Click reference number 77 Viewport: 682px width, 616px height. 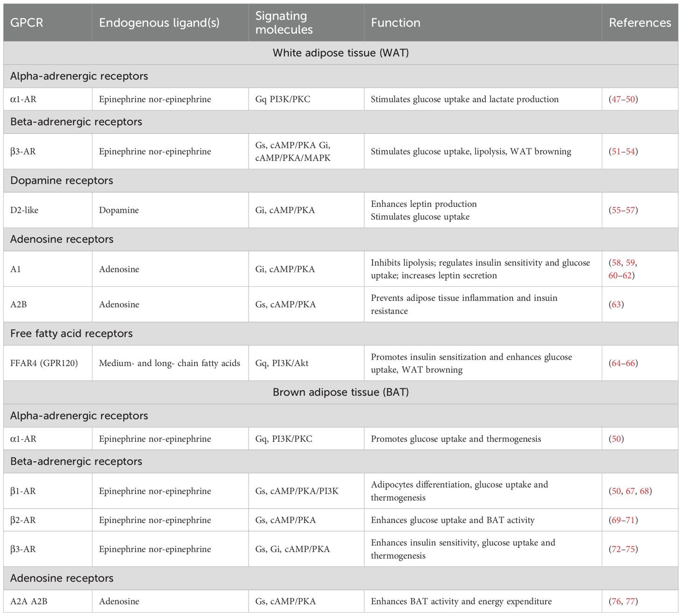point(631,602)
